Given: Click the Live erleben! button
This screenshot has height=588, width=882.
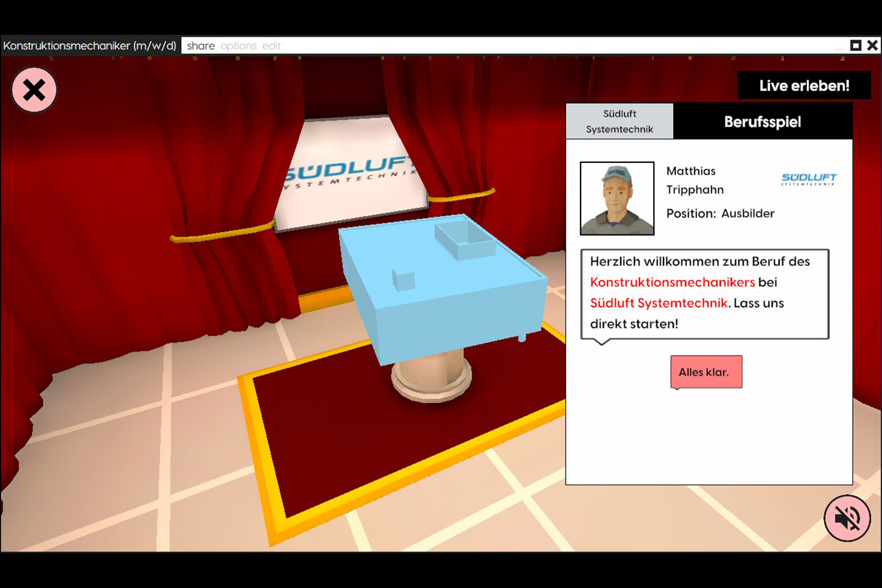Looking at the screenshot, I should coord(804,86).
